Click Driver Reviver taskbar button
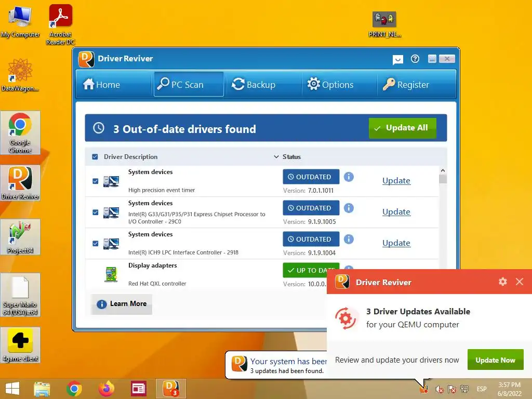532x399 pixels. click(x=170, y=389)
